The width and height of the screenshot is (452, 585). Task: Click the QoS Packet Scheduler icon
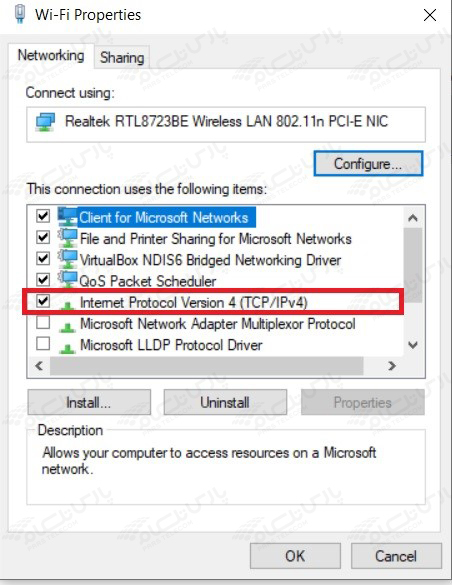pyautogui.click(x=68, y=280)
